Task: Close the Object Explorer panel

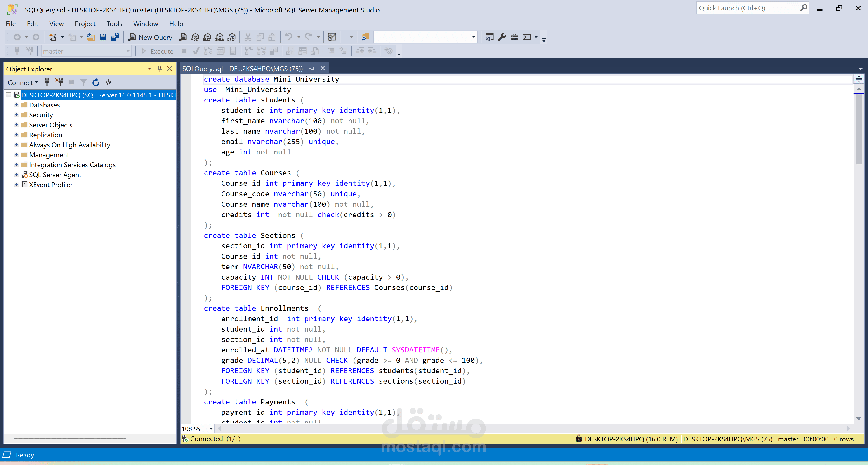Action: (170, 69)
